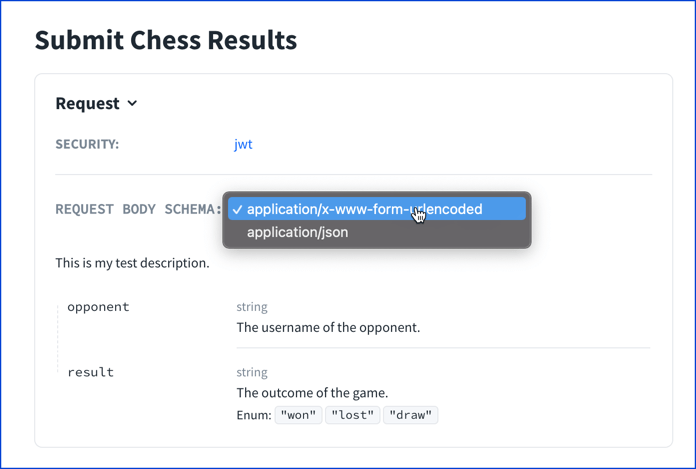Image resolution: width=696 pixels, height=469 pixels.
Task: Select the "lost" enum value
Action: pyautogui.click(x=352, y=415)
